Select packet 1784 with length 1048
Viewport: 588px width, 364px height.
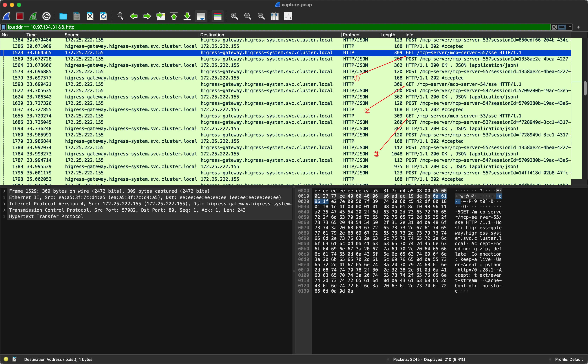[x=286, y=154]
